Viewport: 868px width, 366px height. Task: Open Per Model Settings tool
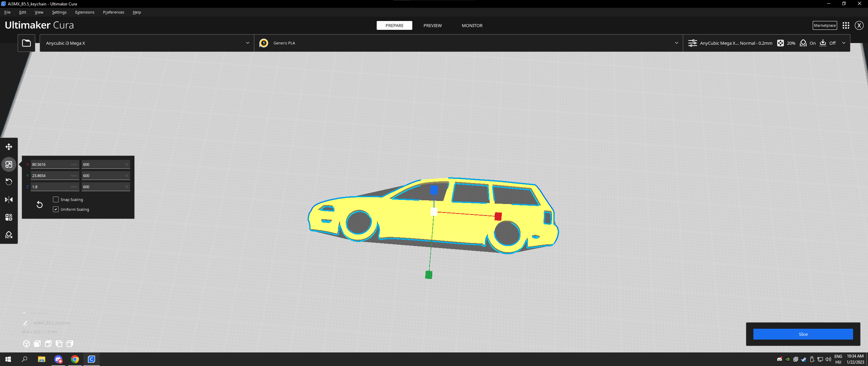(x=9, y=217)
